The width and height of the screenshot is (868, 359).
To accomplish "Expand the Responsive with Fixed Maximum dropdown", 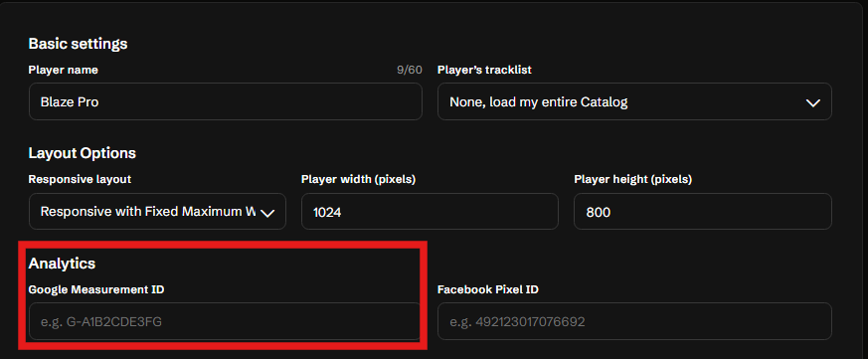I will [157, 212].
